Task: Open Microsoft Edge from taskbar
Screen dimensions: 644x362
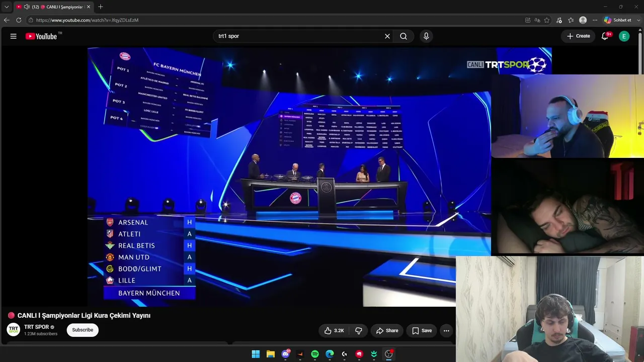Action: click(330, 354)
